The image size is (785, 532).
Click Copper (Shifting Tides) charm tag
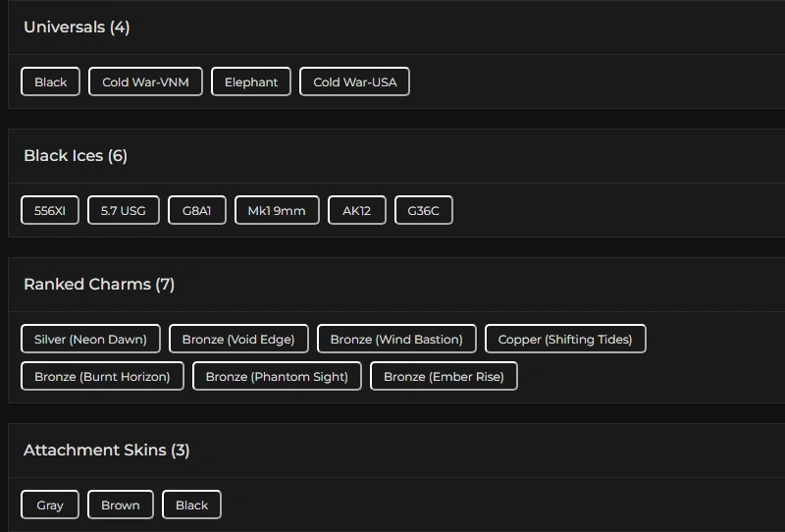(x=565, y=340)
